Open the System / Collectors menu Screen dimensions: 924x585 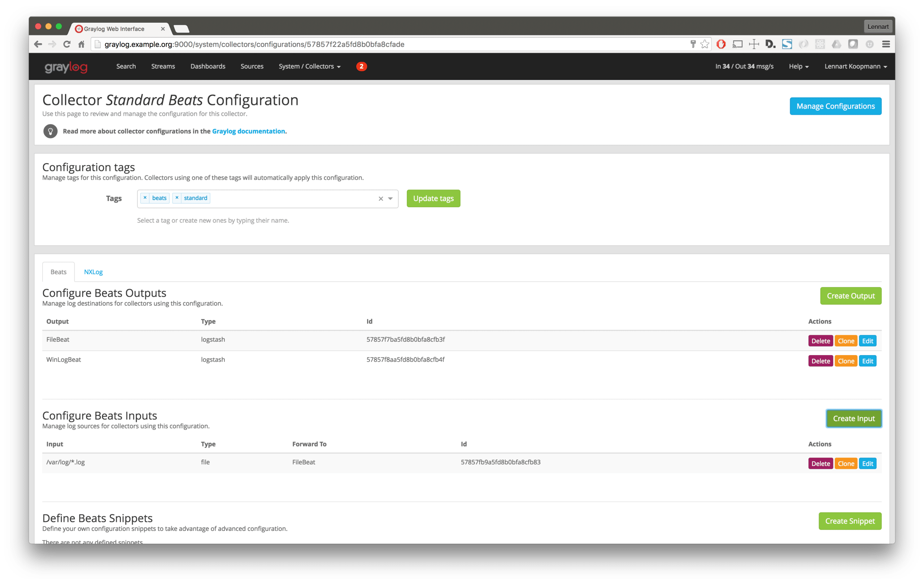309,66
